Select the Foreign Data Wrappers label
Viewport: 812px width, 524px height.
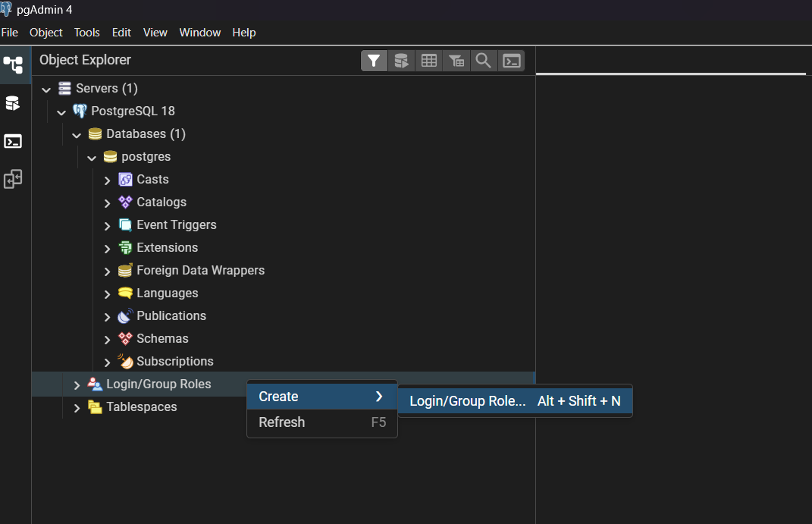(x=200, y=270)
